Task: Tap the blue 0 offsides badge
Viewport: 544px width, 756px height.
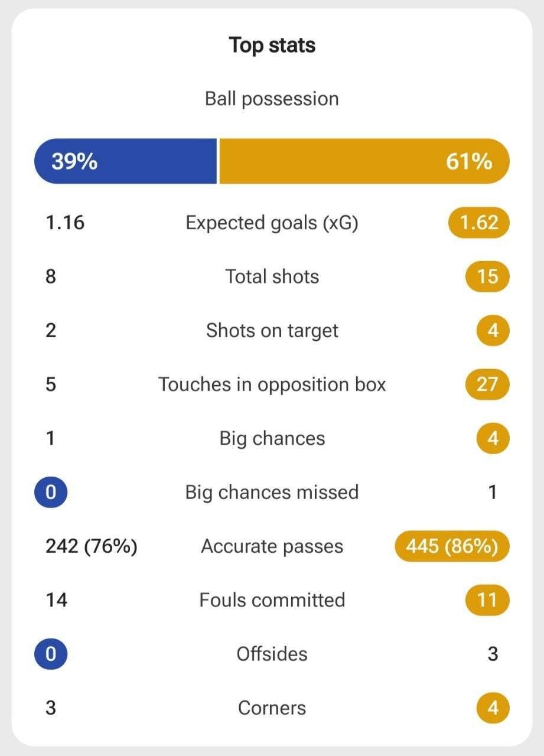Action: coord(51,654)
